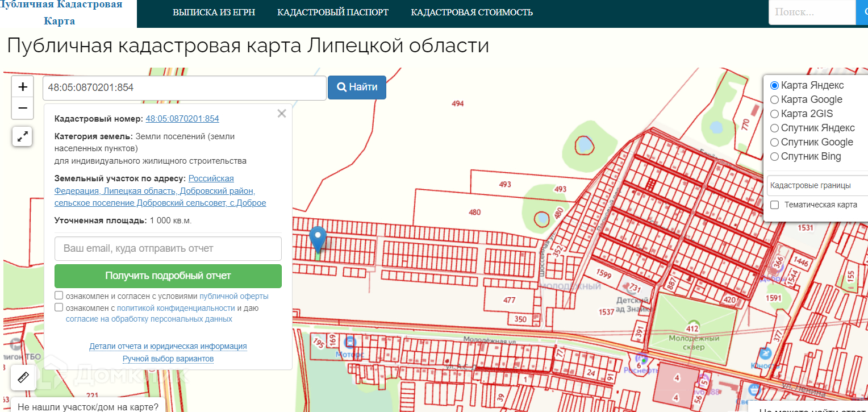868x412 pixels.
Task: Toggle fullscreen map view
Action: click(23, 137)
